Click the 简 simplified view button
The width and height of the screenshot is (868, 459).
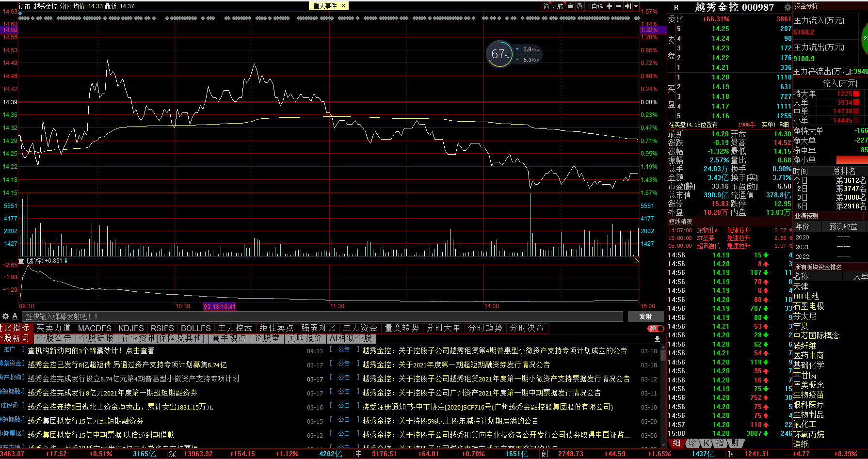pyautogui.click(x=547, y=6)
